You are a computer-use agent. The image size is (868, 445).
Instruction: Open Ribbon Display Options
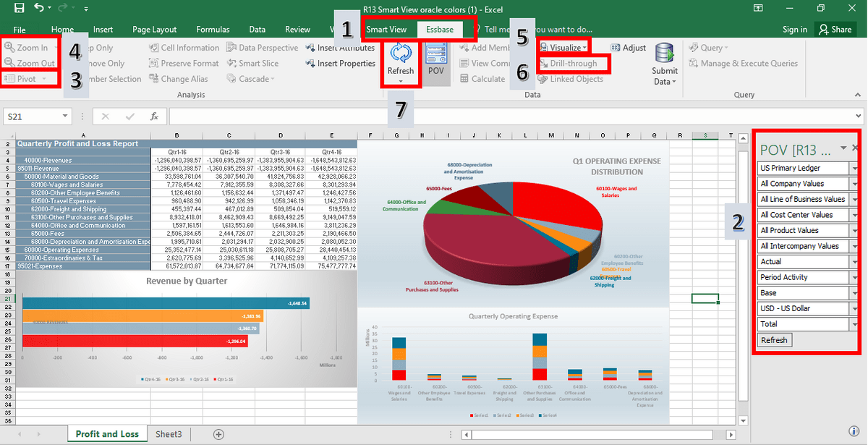[x=759, y=9]
